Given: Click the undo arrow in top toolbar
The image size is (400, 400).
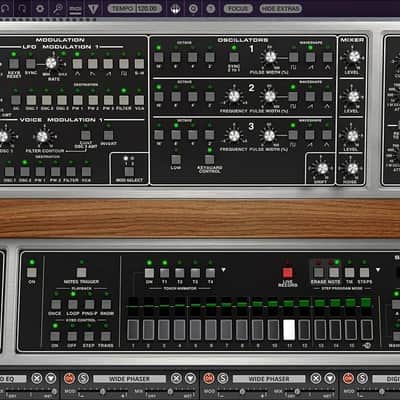Looking at the screenshot, I should pos(6,8).
